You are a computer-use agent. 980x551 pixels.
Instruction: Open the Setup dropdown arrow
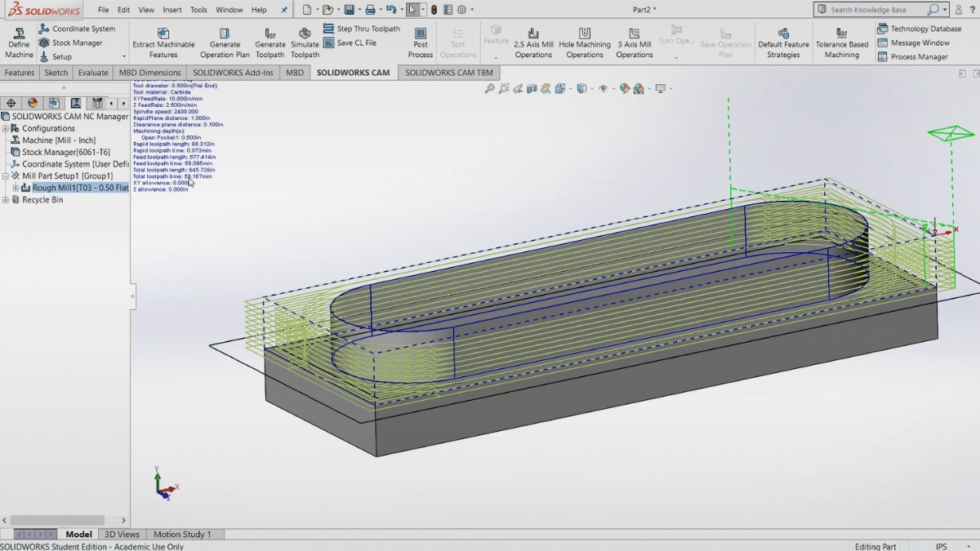(124, 57)
